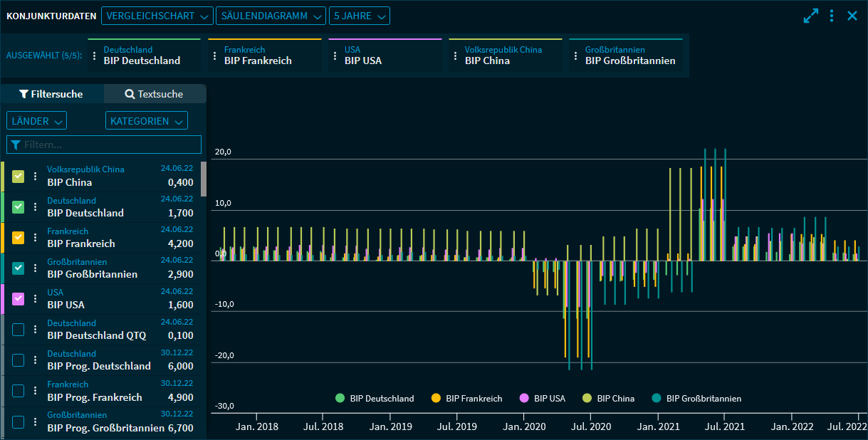Open the widget options kebab menu
Screen dimensions: 868x440
coord(832,16)
